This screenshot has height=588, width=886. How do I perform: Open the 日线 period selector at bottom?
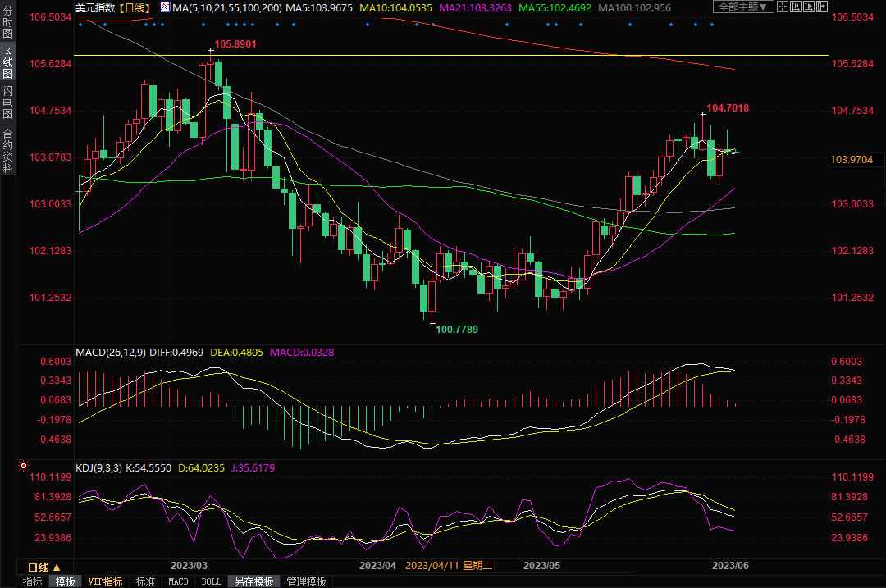(x=44, y=567)
